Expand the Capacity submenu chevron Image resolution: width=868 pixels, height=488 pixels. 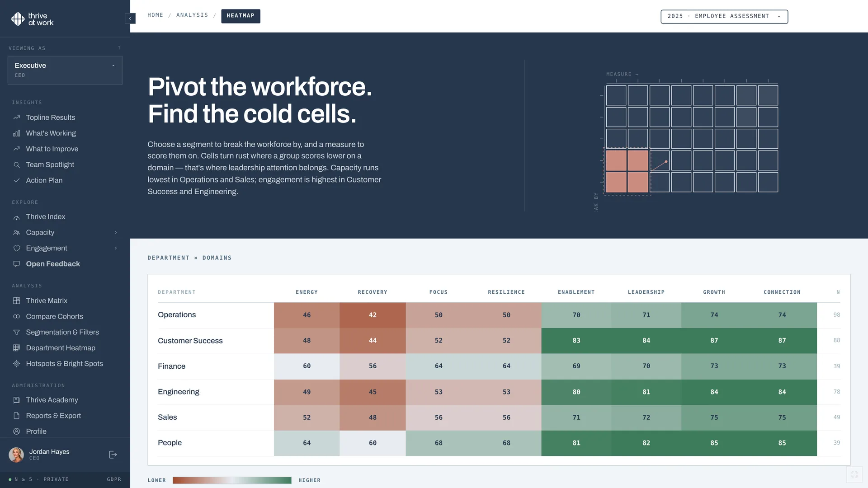(x=116, y=233)
